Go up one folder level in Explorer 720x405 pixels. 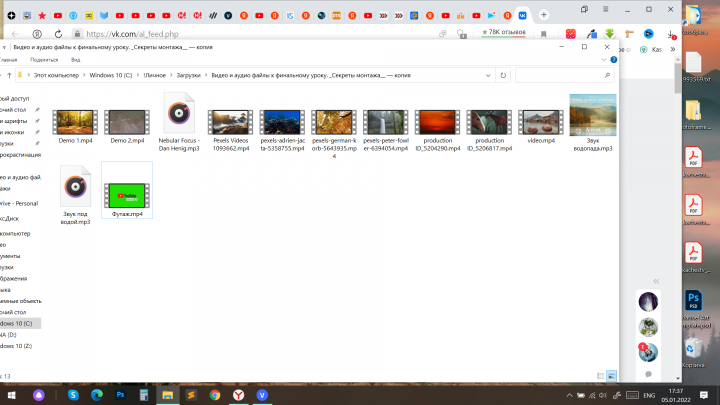click(9, 75)
